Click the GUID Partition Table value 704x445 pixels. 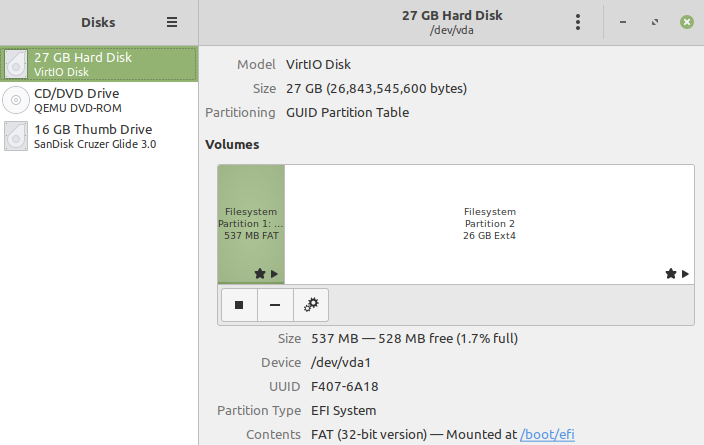348,112
